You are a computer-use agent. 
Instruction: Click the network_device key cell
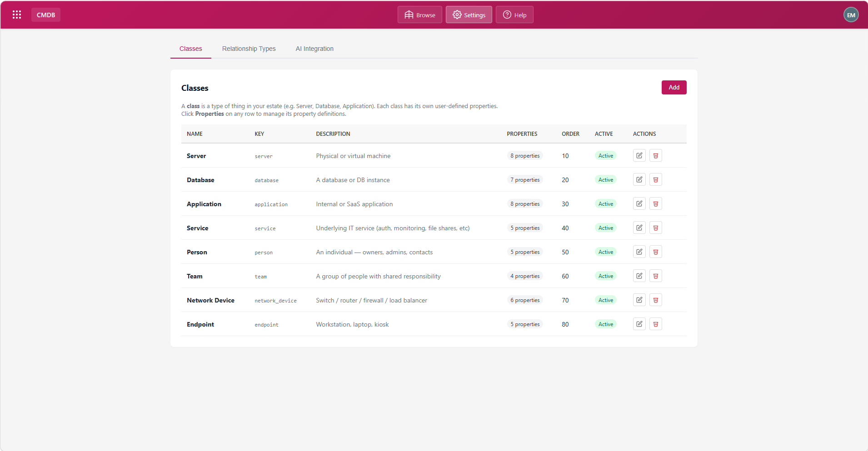(x=275, y=301)
